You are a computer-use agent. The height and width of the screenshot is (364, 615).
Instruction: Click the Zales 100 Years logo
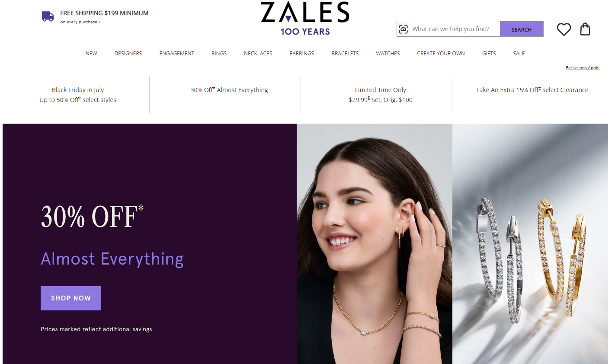point(305,18)
